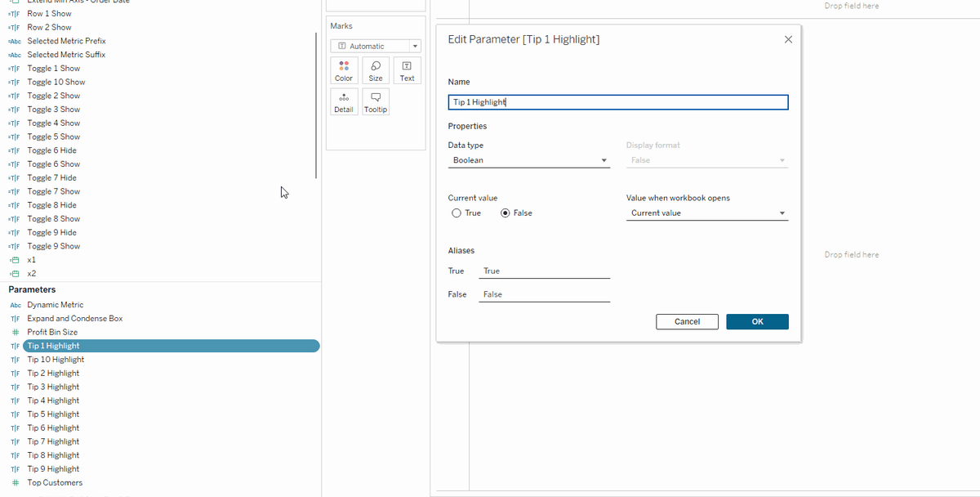The width and height of the screenshot is (980, 497).
Task: Select the Toggle 6 Show field
Action: [x=54, y=164]
